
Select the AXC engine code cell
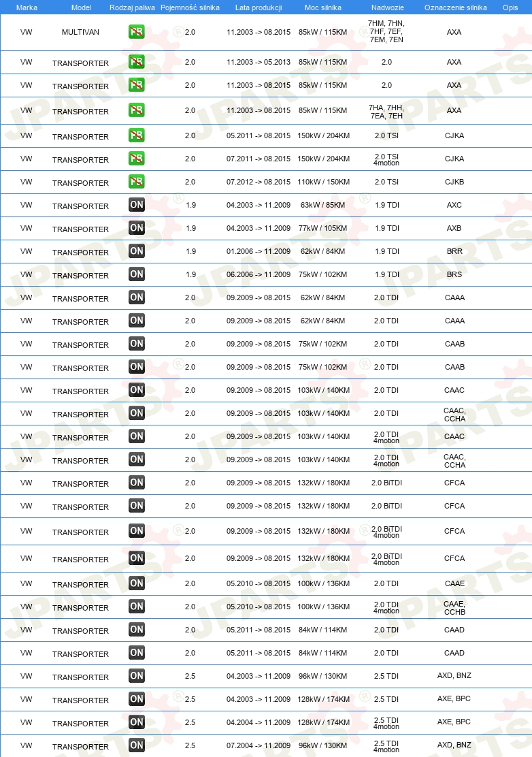point(454,205)
